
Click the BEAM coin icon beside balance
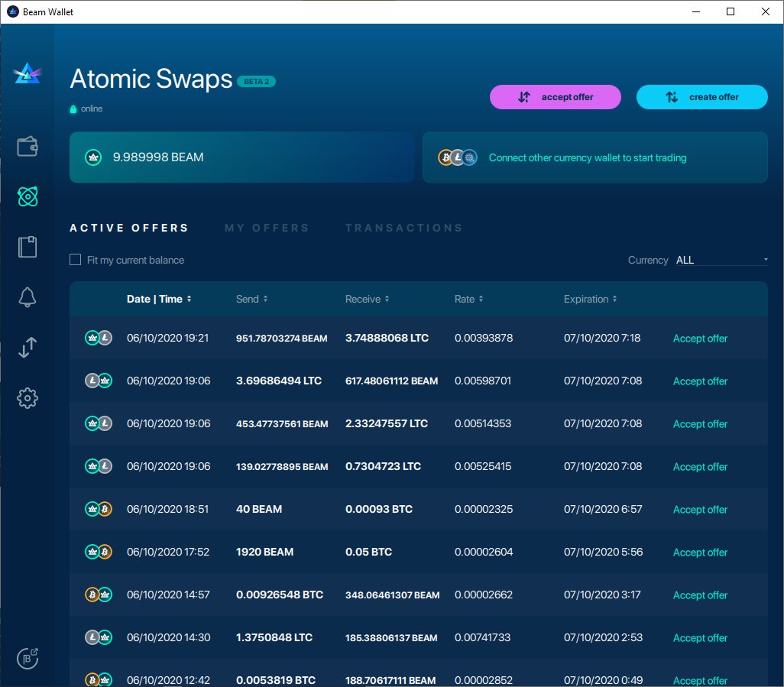[x=93, y=157]
